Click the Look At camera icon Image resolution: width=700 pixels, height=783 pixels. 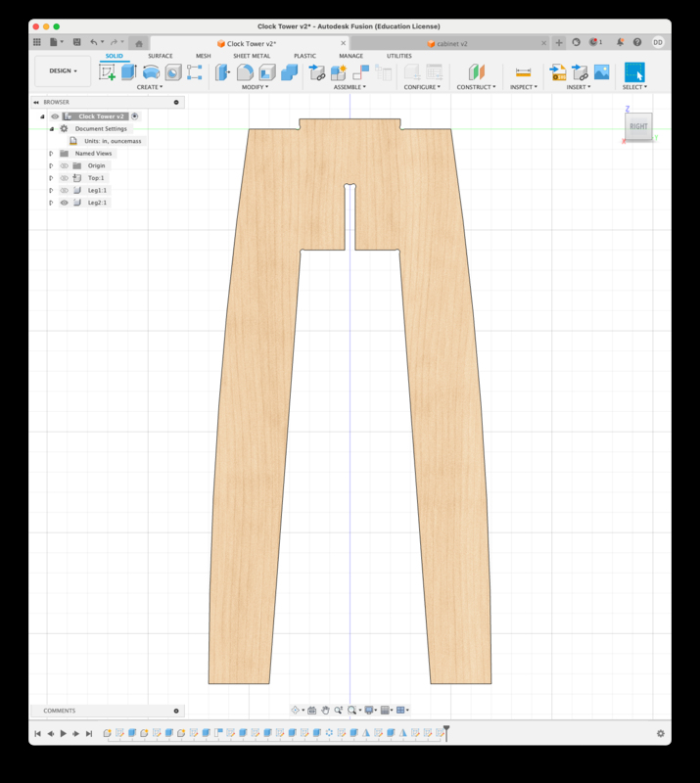coord(311,711)
